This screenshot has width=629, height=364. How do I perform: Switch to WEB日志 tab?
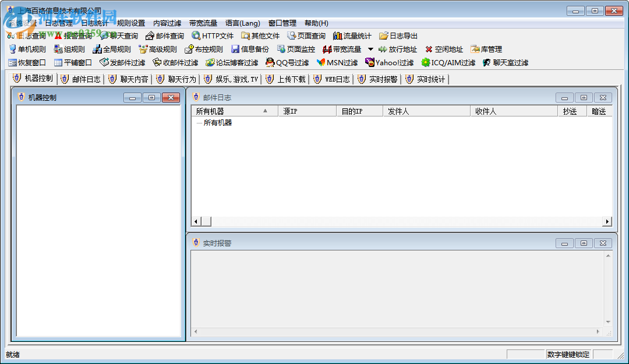332,79
